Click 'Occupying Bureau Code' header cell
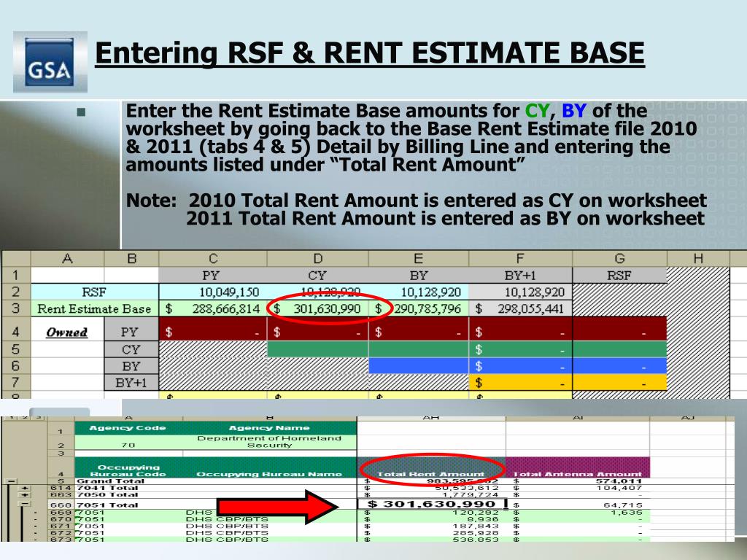747x560 pixels. coord(128,467)
